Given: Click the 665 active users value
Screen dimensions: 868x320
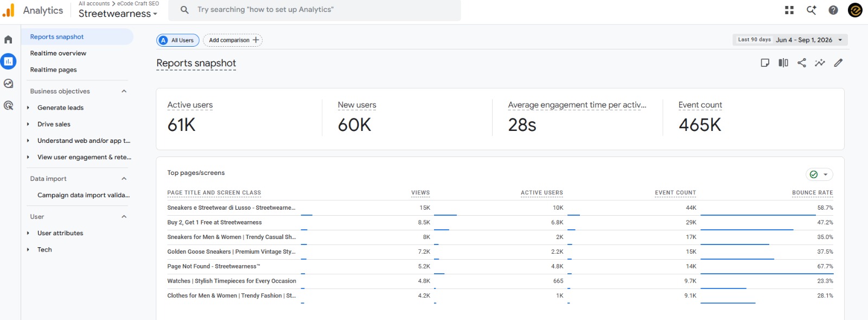Looking at the screenshot, I should (x=558, y=281).
